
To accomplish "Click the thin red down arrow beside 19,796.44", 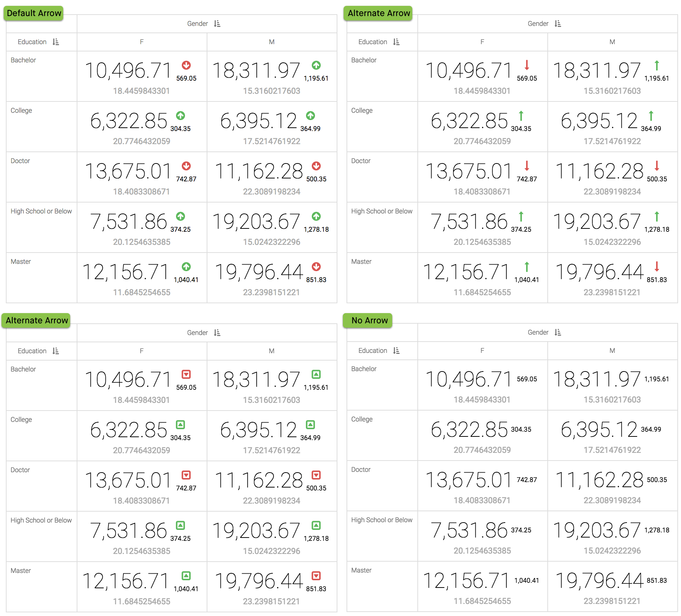I will coord(657,266).
